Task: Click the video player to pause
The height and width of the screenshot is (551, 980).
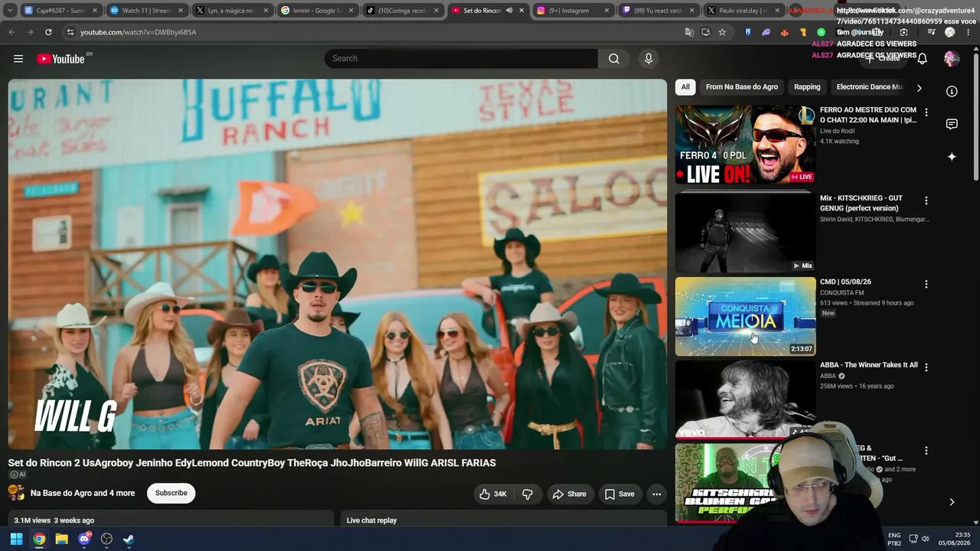Action: [x=338, y=264]
